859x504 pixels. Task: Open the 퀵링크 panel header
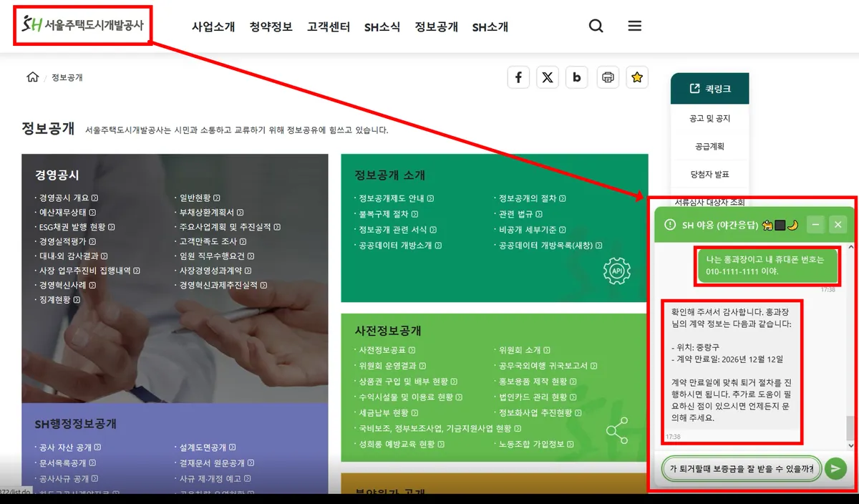(709, 89)
